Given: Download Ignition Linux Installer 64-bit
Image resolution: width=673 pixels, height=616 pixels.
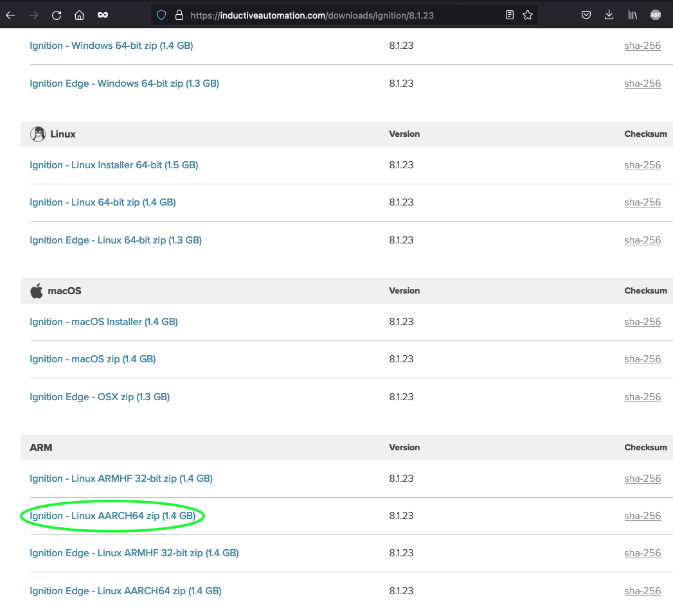Looking at the screenshot, I should (x=114, y=165).
